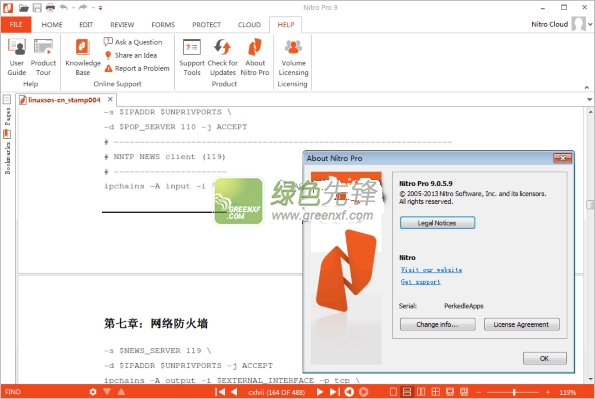595x399 pixels.
Task: Click Ask a Question
Action: click(x=133, y=42)
